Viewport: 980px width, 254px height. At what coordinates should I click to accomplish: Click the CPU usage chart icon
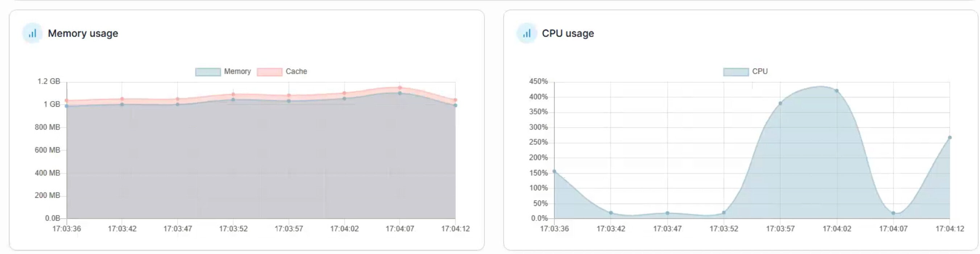click(527, 33)
